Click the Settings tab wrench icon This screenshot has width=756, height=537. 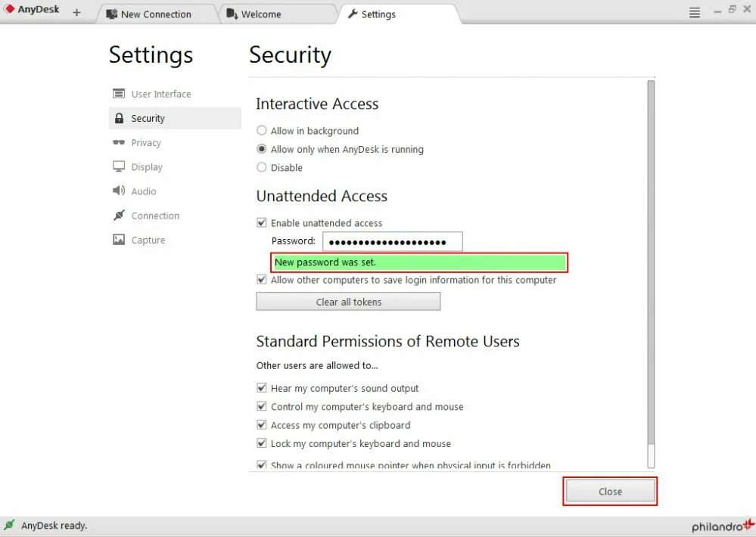click(x=353, y=14)
